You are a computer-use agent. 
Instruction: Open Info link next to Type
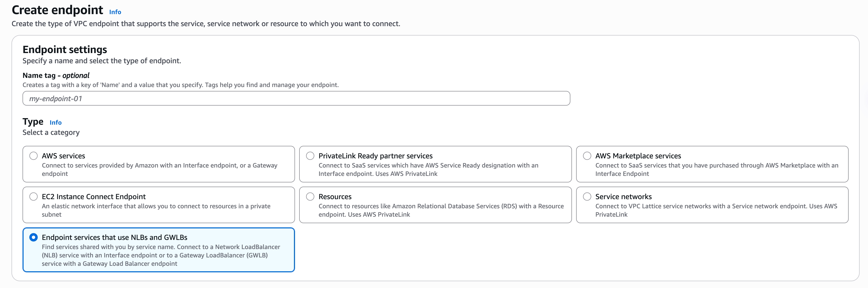(x=55, y=123)
